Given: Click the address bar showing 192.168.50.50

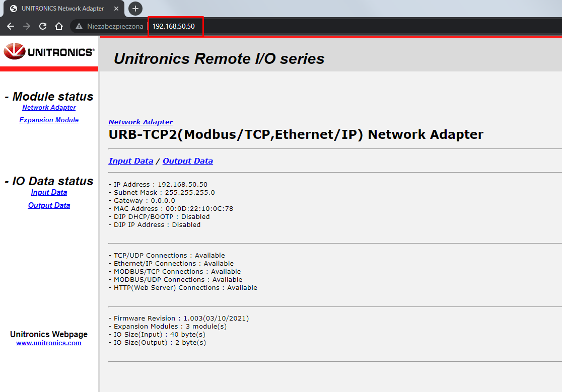Looking at the screenshot, I should coord(173,26).
